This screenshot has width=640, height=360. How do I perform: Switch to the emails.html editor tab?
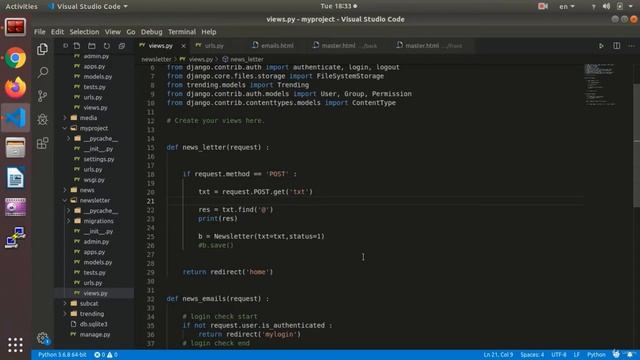point(277,46)
